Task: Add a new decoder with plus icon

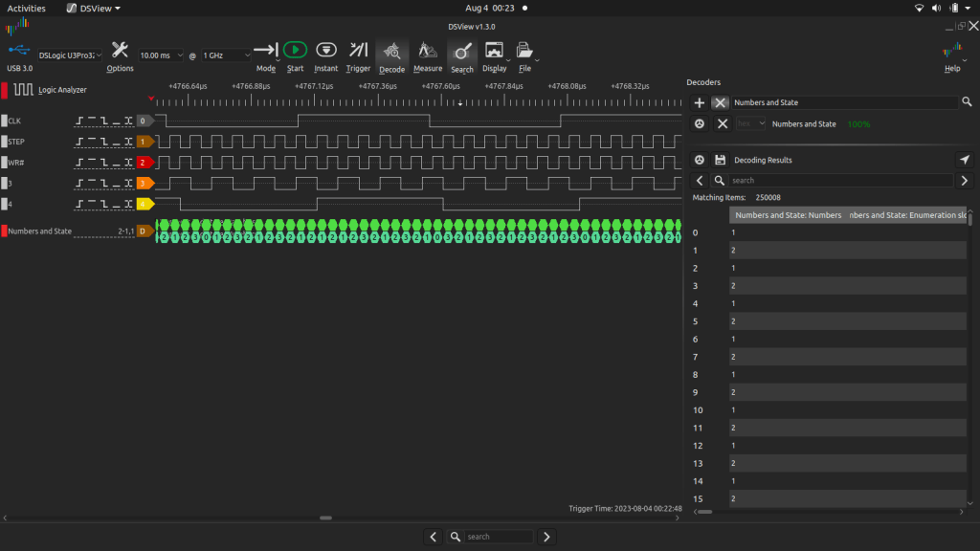Action: point(700,102)
